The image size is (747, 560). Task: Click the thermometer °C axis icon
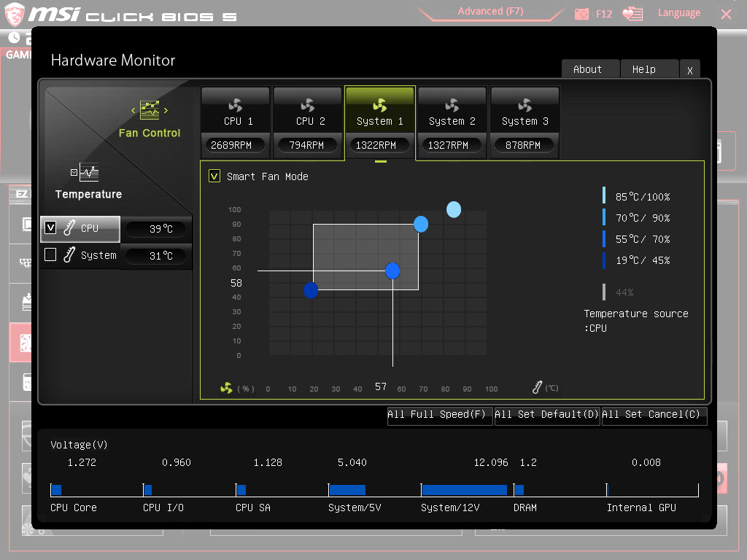tap(537, 388)
